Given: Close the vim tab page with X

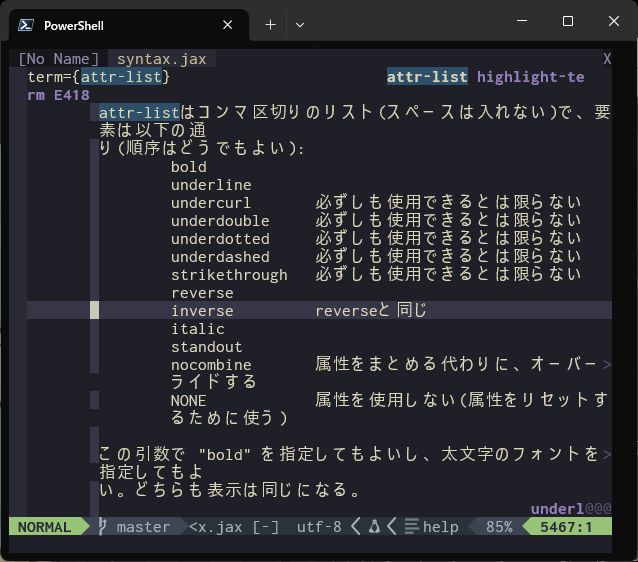Looking at the screenshot, I should pyautogui.click(x=607, y=59).
